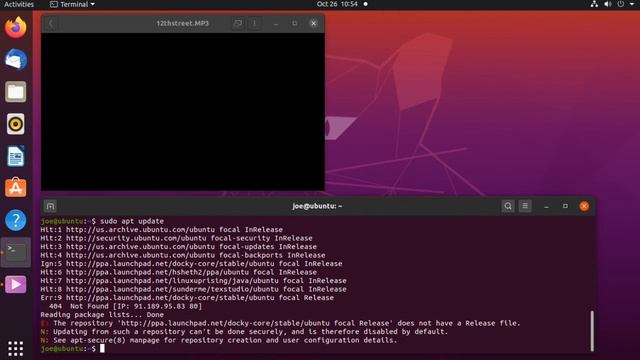Open a new tab in terminal
The image size is (640, 360).
point(50,206)
